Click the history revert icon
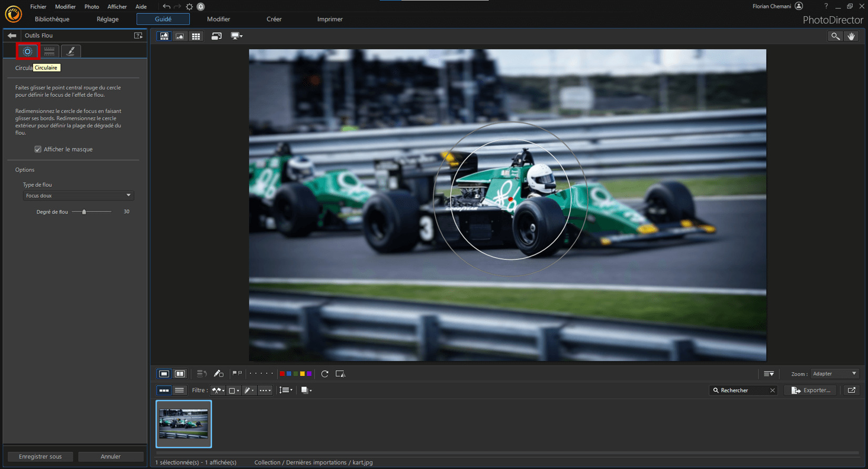The width and height of the screenshot is (868, 469). click(x=201, y=374)
